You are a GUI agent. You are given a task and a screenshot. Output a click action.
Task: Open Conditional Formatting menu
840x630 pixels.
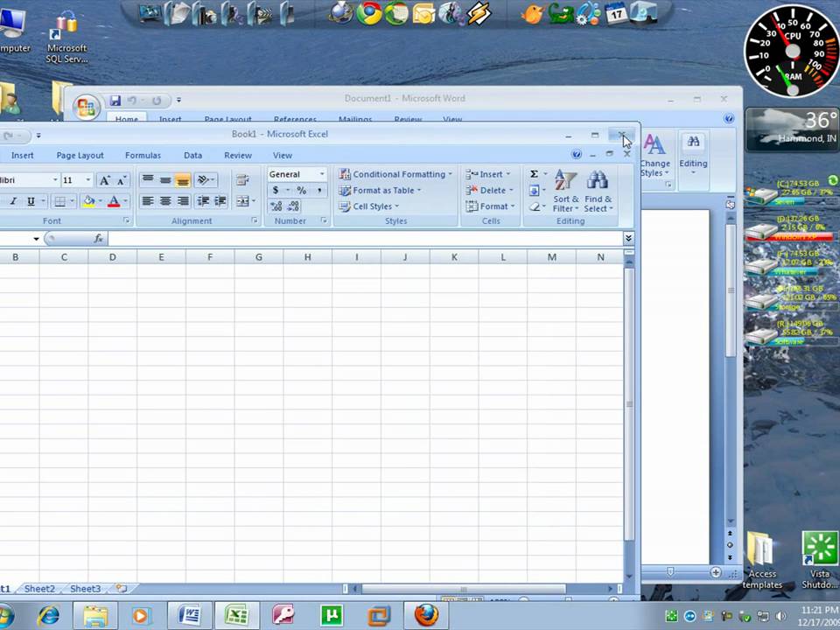pyautogui.click(x=395, y=174)
